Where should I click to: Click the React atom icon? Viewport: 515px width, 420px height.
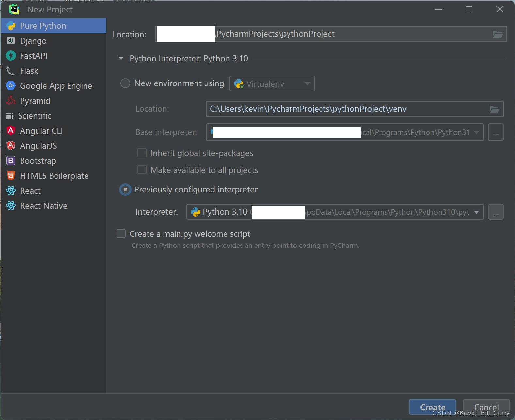[x=11, y=190]
